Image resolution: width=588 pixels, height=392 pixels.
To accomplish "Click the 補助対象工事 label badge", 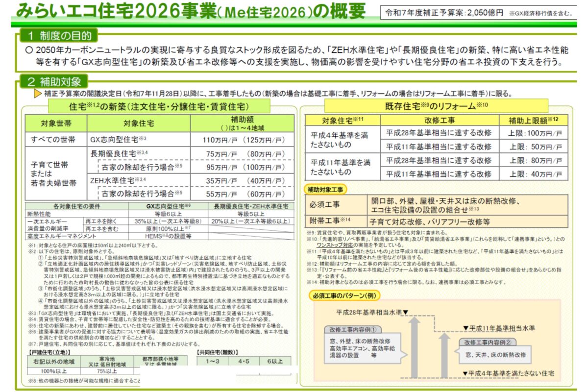I will click(x=326, y=189).
